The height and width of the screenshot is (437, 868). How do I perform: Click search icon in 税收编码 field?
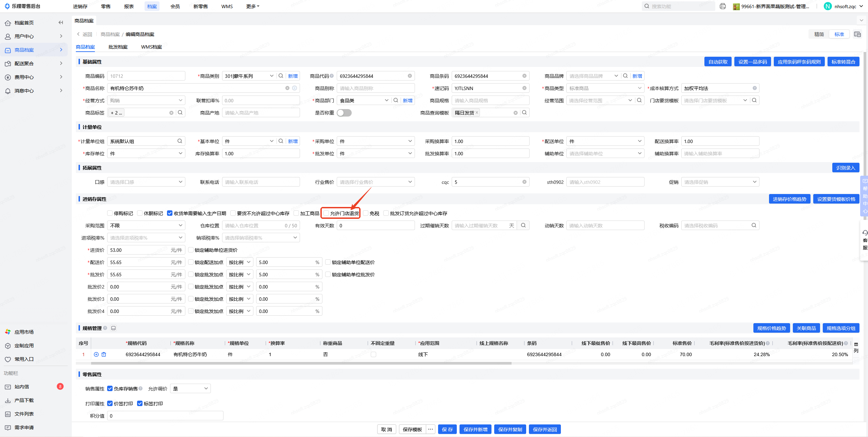click(x=754, y=225)
